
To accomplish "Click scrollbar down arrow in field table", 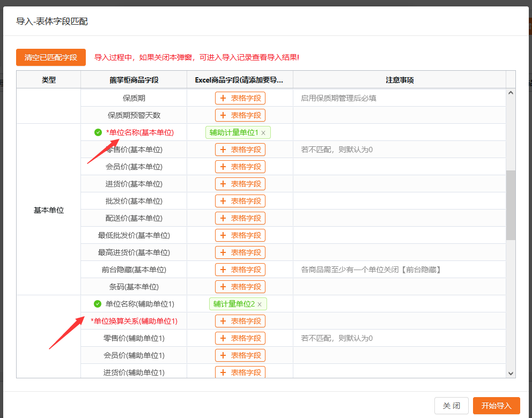I will point(511,373).
